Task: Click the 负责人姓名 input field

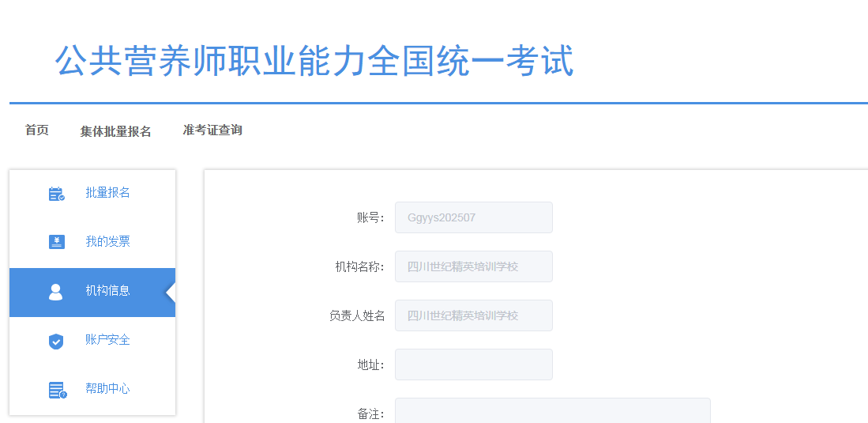Action: click(474, 315)
